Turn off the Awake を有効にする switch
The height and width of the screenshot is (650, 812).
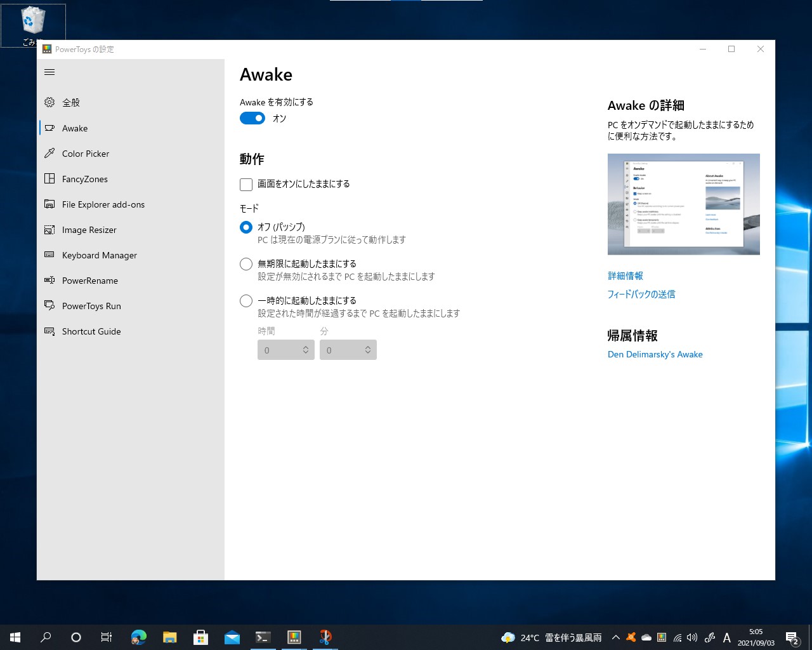[252, 118]
